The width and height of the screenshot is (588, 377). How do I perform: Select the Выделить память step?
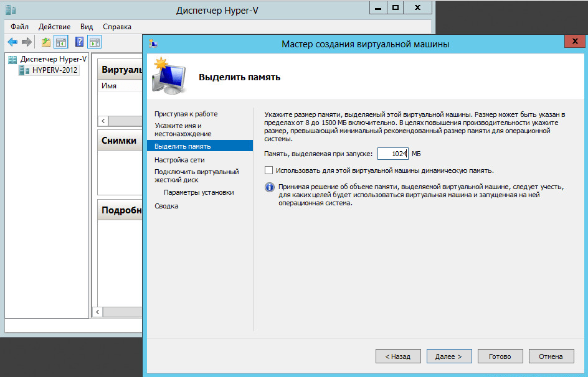point(200,146)
